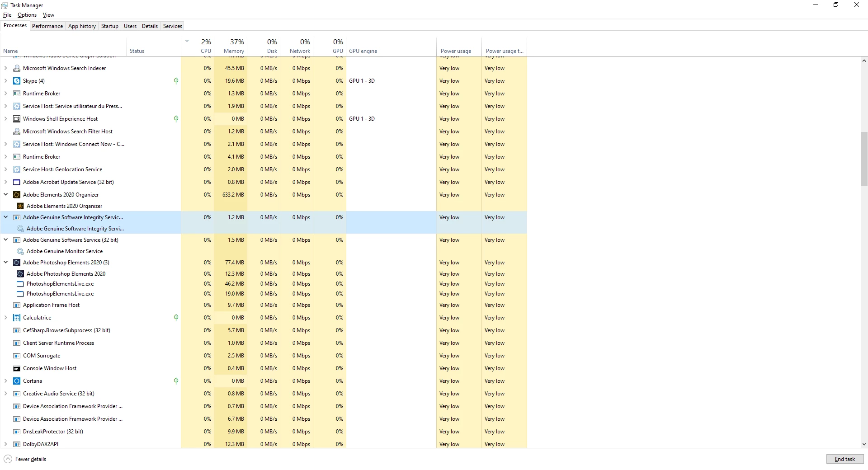Collapse the Adobe Photoshop Elements 2020 (3) group
Image resolution: width=868 pixels, height=470 pixels.
(5, 263)
